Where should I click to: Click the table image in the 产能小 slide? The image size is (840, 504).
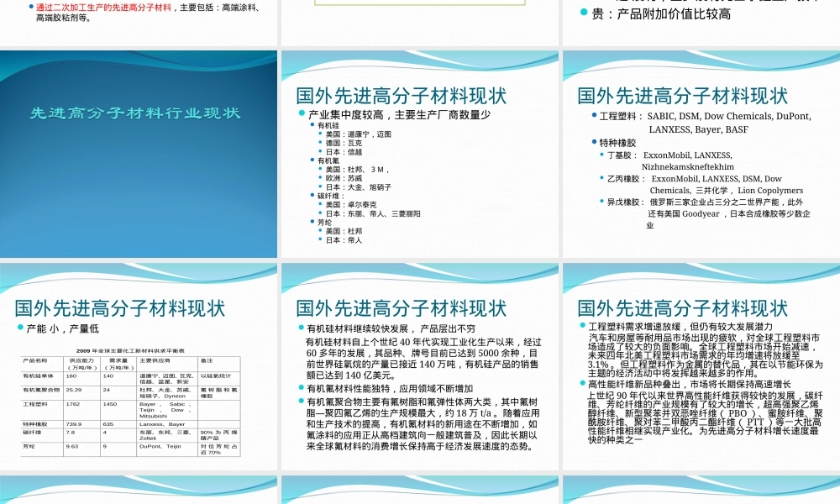(x=131, y=402)
